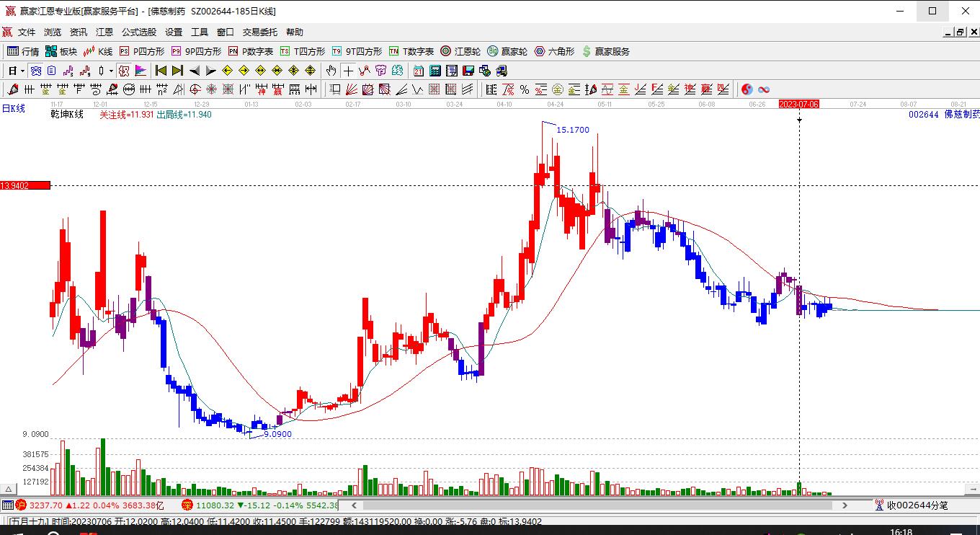Image resolution: width=980 pixels, height=535 pixels.
Task: Select the red grid square drawing tool
Action: coord(435,89)
